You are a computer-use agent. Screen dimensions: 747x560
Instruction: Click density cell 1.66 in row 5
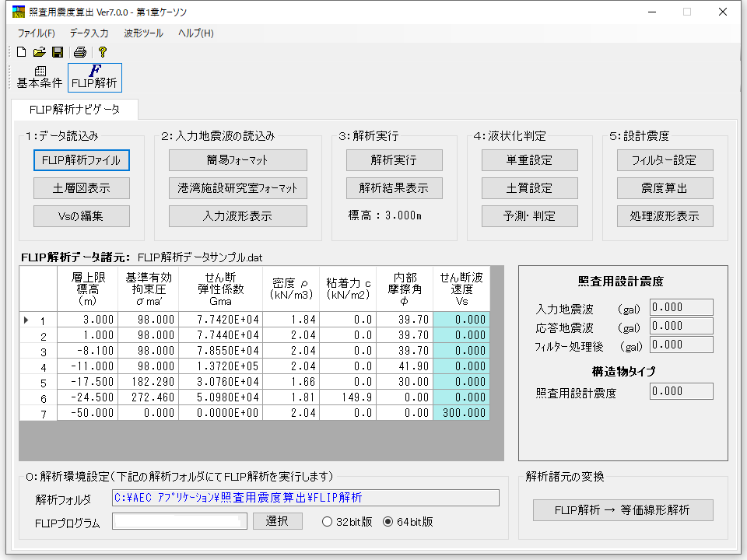click(x=291, y=382)
